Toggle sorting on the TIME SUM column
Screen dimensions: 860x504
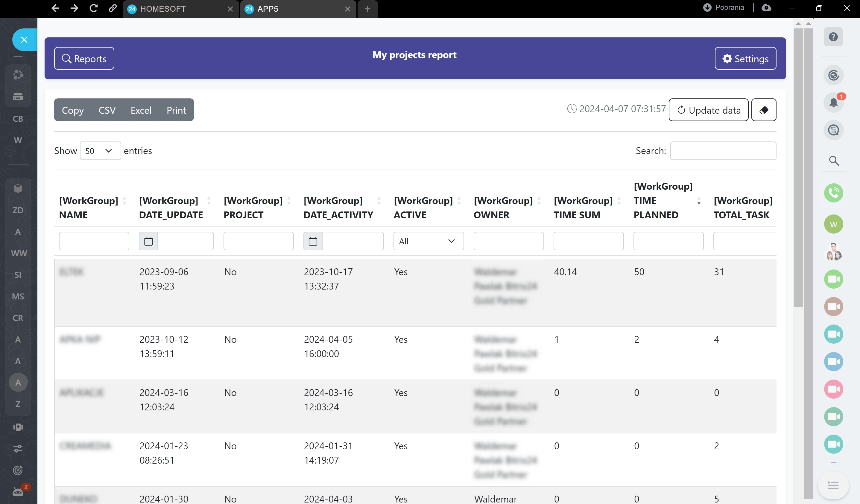(x=619, y=201)
